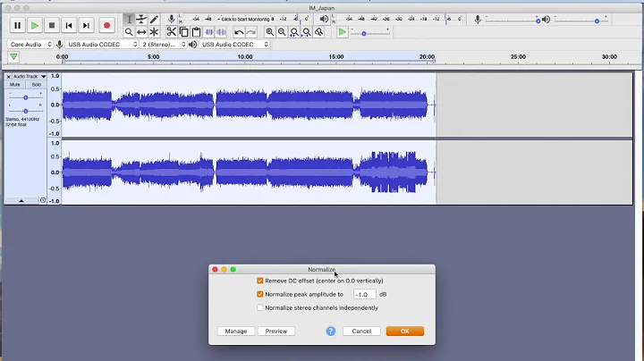Screen dimensions: 644x361
Task: Collapse the track with the up arrow
Action: pos(21,200)
